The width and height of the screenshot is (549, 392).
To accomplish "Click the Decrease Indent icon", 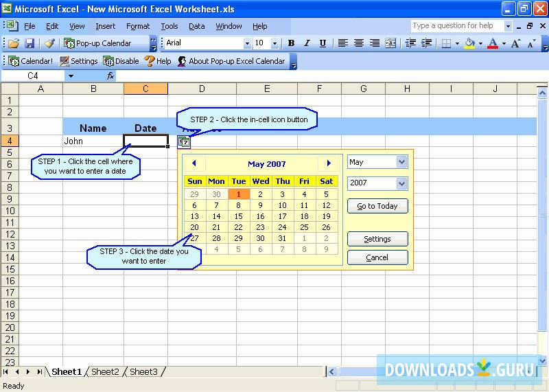I will (410, 43).
